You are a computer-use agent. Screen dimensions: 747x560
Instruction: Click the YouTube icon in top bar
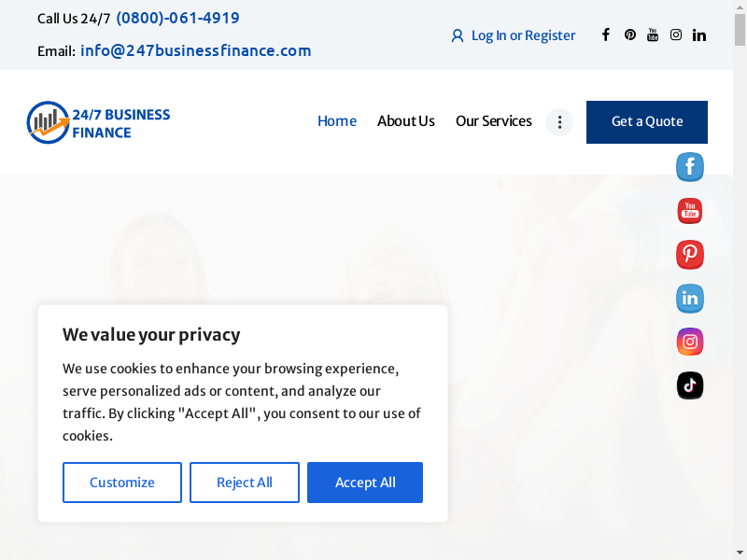coord(653,35)
